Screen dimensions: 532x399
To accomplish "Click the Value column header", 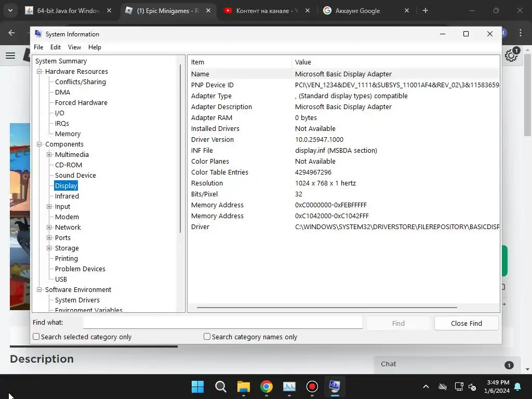I will tap(395, 62).
